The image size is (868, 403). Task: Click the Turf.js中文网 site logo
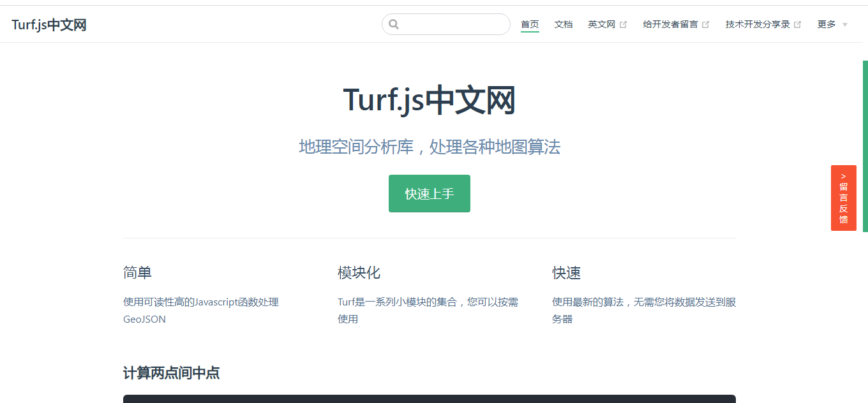click(49, 25)
